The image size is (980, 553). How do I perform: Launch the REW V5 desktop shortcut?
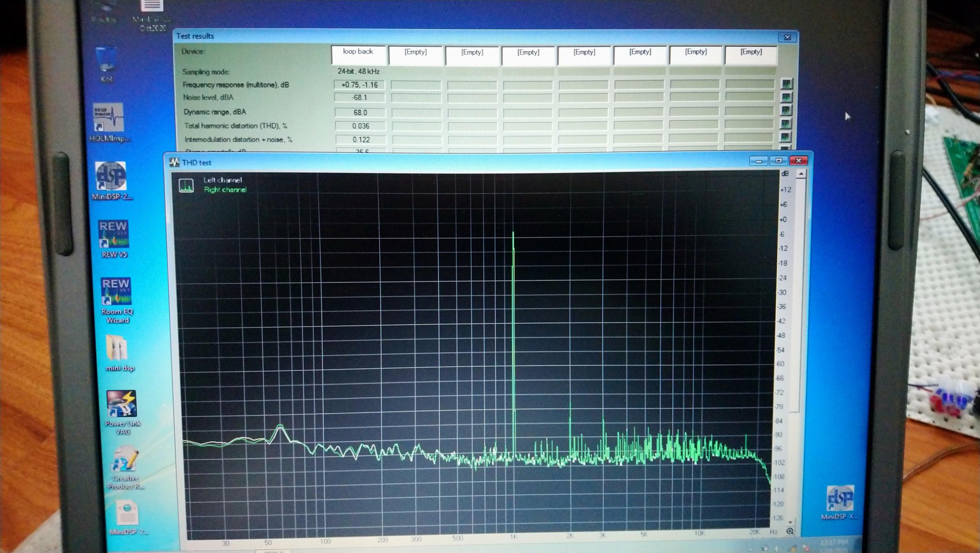coord(114,239)
